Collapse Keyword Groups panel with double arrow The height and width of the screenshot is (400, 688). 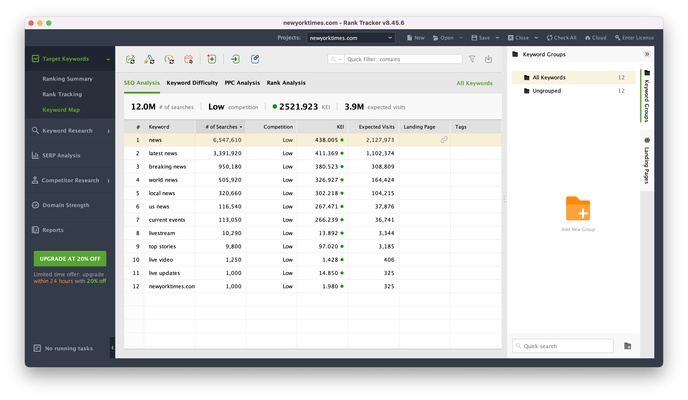[647, 54]
